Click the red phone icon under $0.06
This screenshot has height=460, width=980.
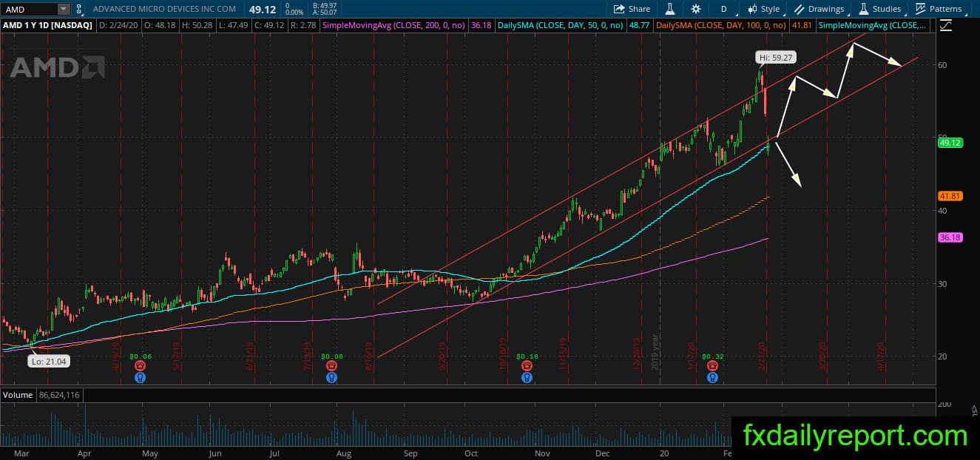click(x=140, y=366)
